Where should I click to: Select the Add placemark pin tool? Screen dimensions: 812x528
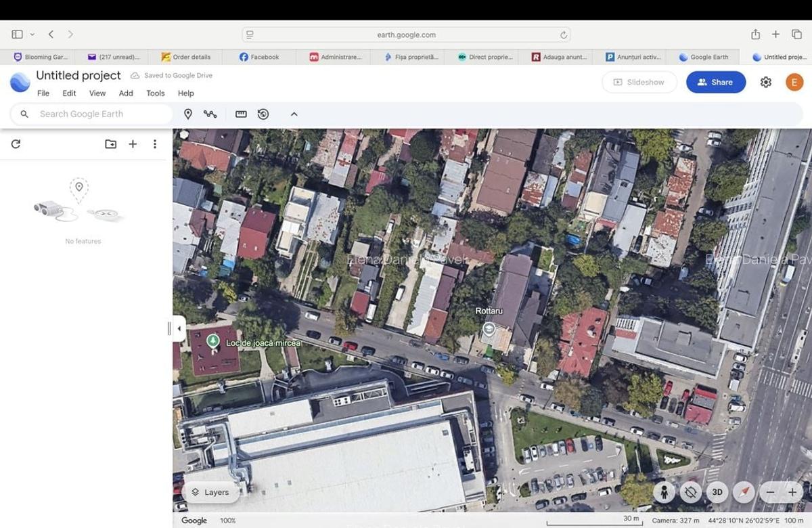pyautogui.click(x=187, y=114)
